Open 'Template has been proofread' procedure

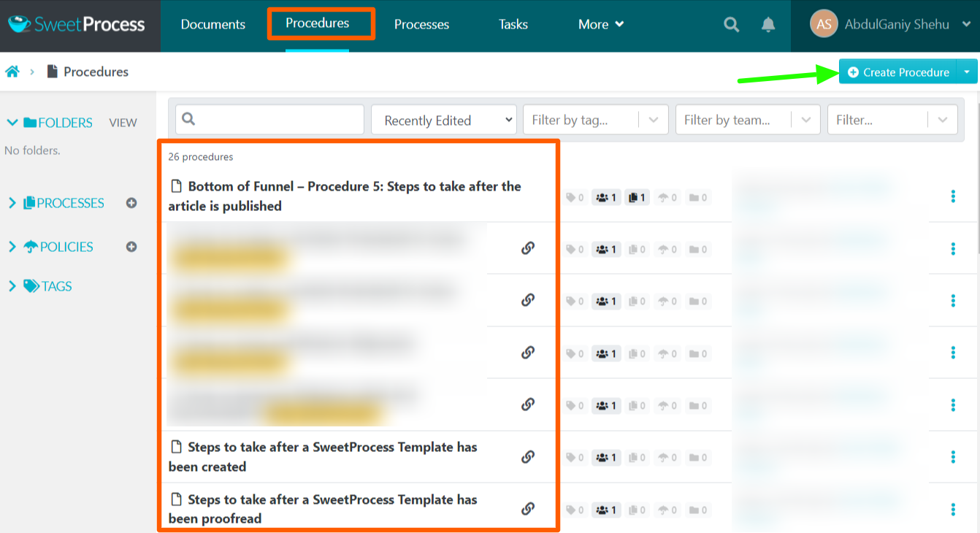[323, 508]
